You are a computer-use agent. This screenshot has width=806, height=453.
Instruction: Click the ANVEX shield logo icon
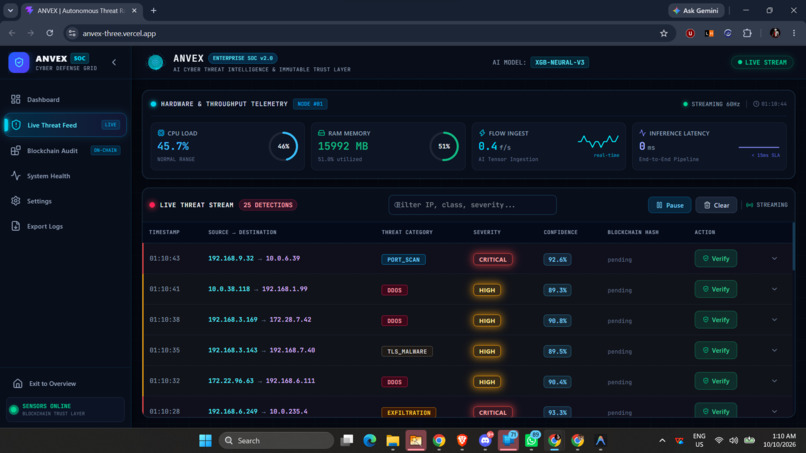click(x=19, y=62)
